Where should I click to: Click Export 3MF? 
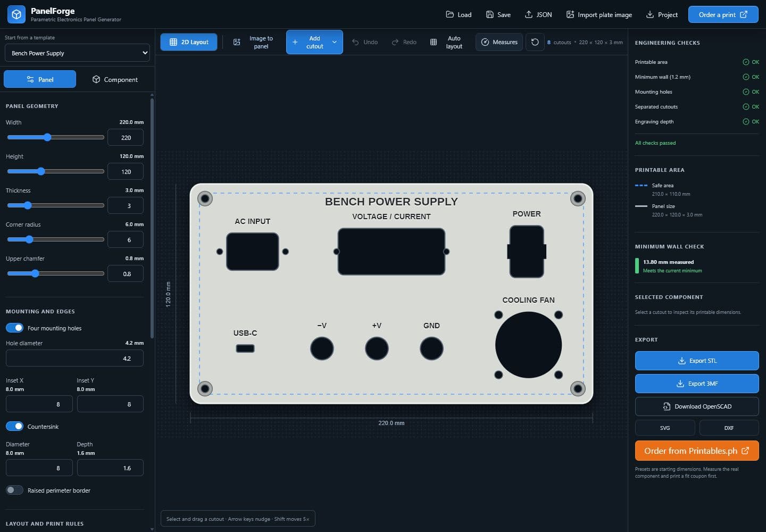[697, 384]
